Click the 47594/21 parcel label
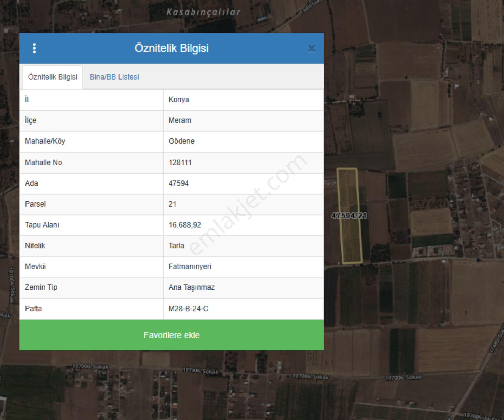 pos(349,216)
